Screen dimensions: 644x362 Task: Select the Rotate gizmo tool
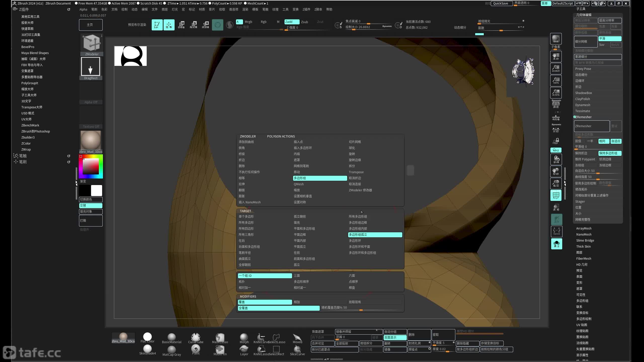pos(205,25)
